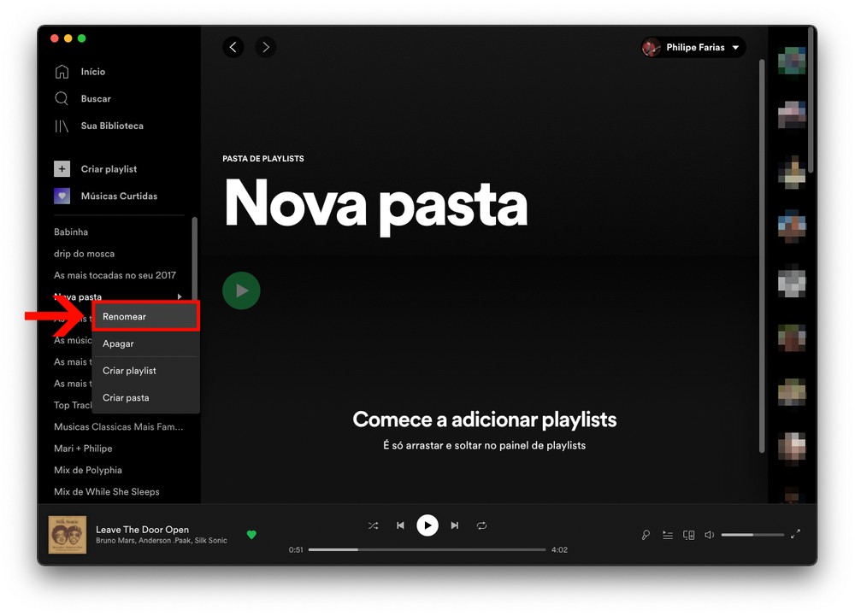Open the Início home icon
This screenshot has width=855, height=616.
point(62,72)
